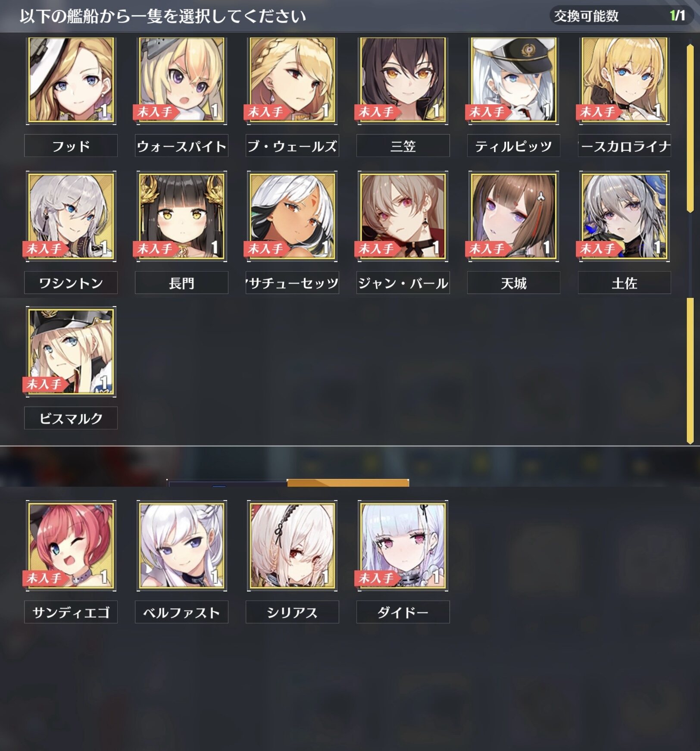Pick the 三笠 ship portrait
Viewport: 700px width, 751px height.
pos(403,80)
